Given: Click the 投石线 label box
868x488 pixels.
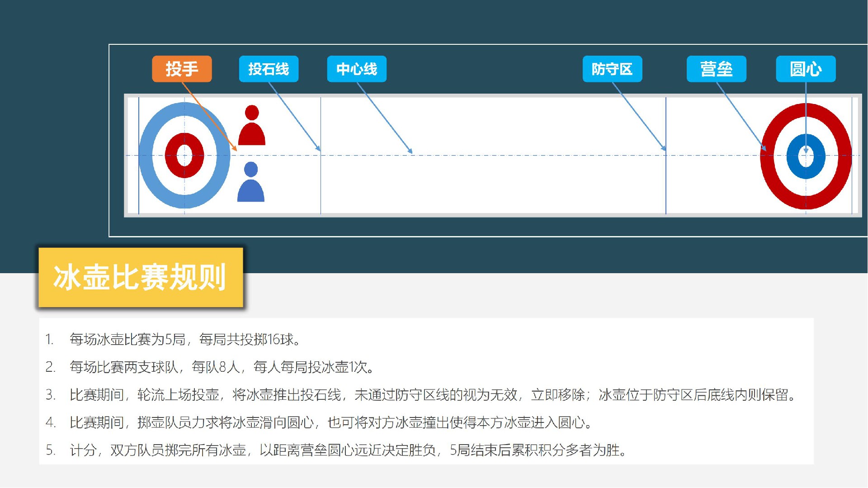Looking at the screenshot, I should point(269,69).
